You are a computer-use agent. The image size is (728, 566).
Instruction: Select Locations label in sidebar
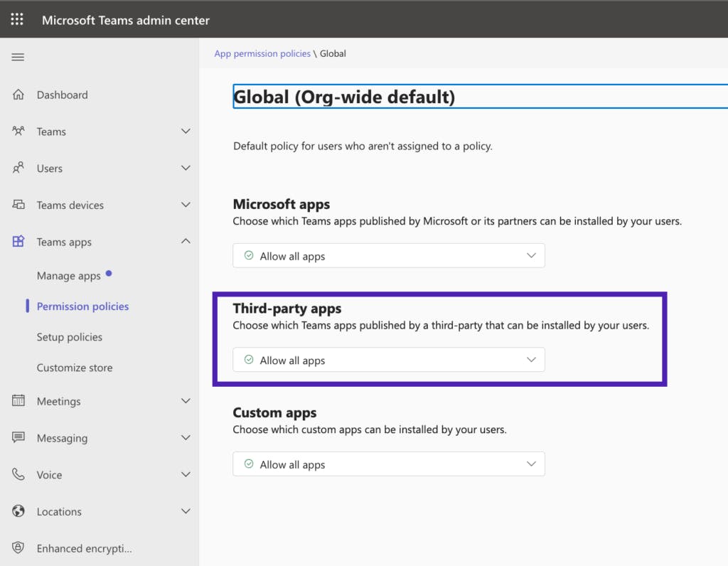pos(59,512)
